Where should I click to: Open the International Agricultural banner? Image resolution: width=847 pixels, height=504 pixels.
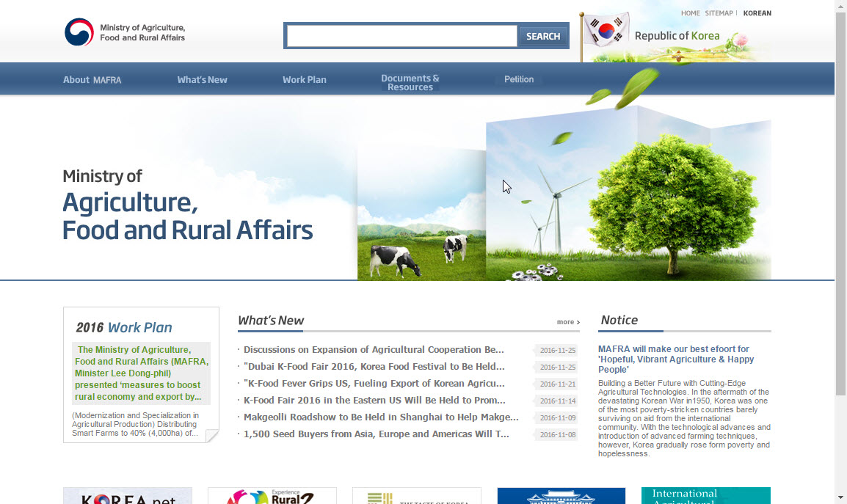point(705,497)
